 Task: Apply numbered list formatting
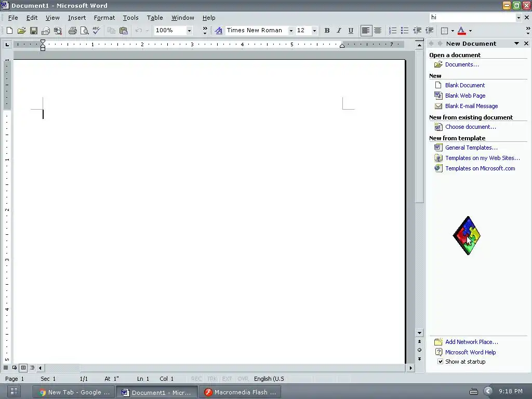pos(393,31)
